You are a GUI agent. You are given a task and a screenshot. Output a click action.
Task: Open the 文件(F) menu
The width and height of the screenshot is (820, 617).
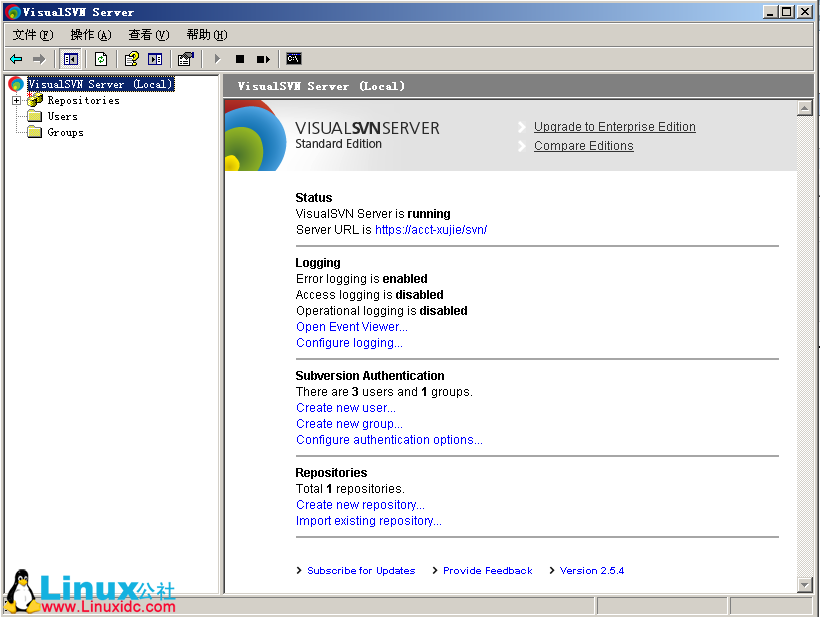pos(33,35)
